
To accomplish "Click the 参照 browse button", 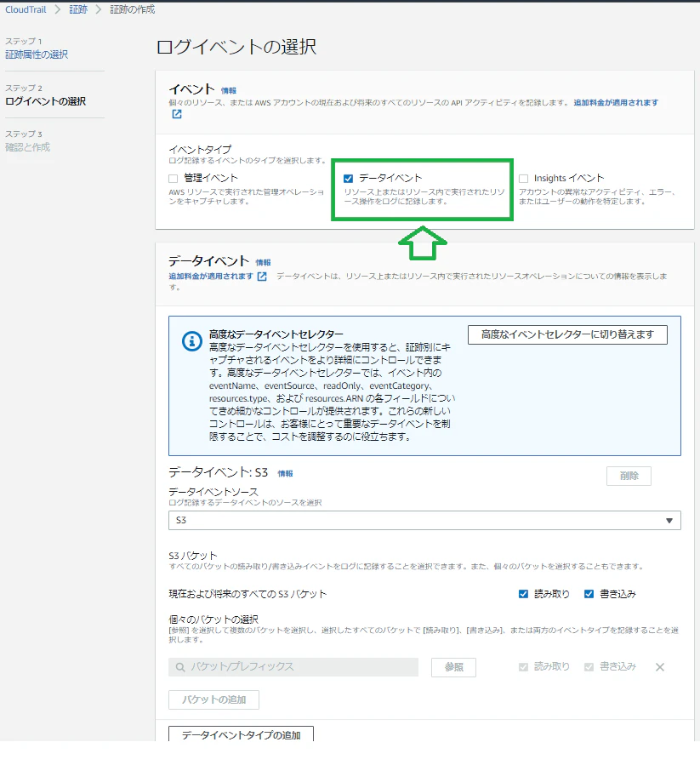I will [453, 667].
